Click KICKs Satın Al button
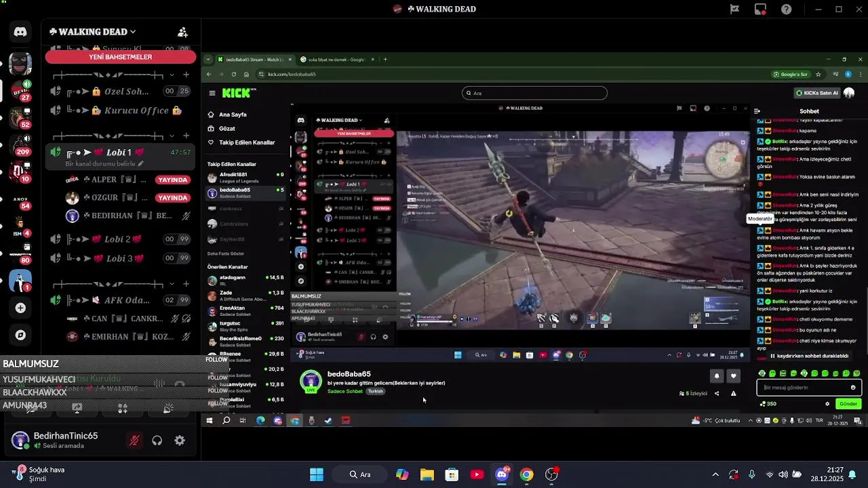 (x=817, y=93)
